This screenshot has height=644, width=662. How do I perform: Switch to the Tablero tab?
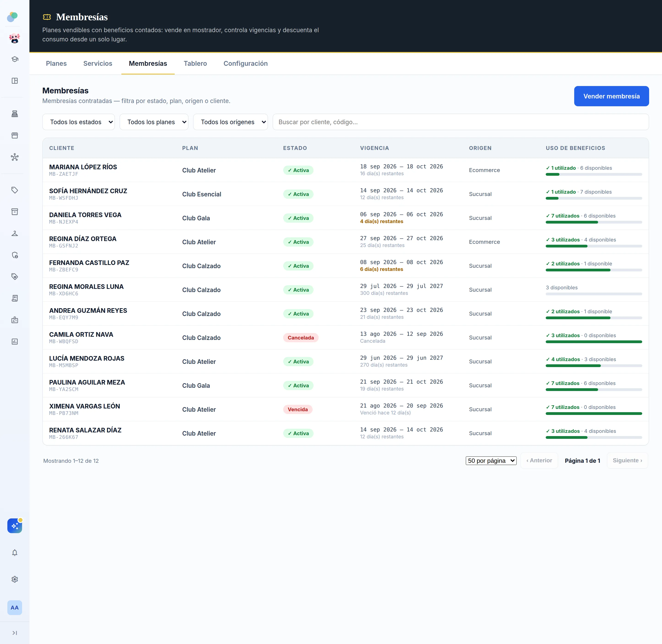coord(195,63)
